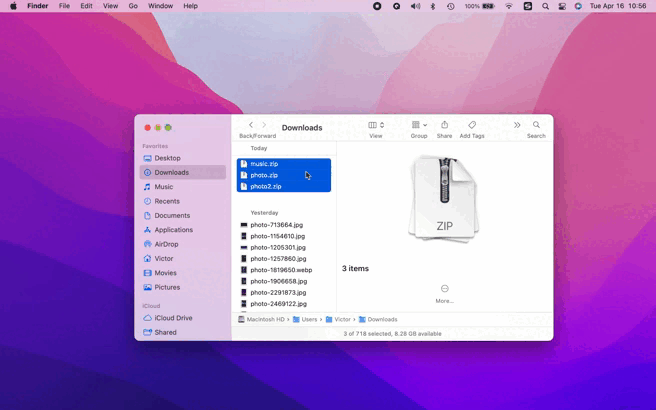Viewport: 656px width, 410px height.
Task: Open the File menu
Action: coord(64,6)
